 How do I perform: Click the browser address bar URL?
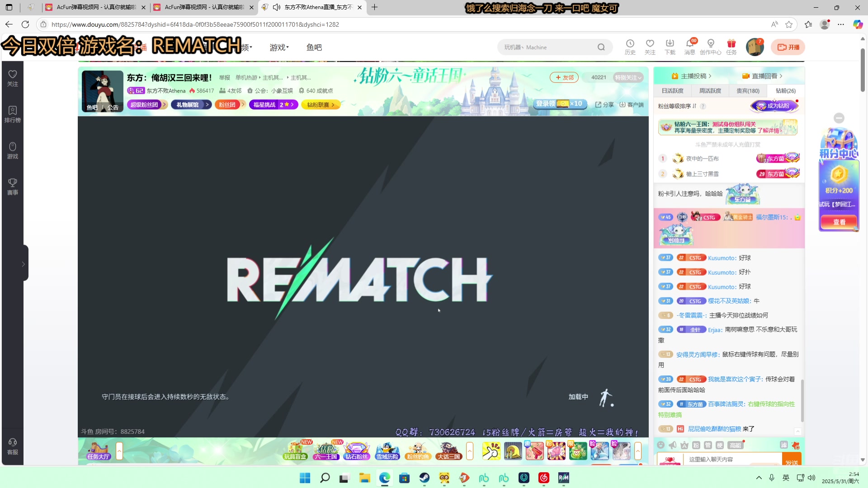pyautogui.click(x=195, y=24)
